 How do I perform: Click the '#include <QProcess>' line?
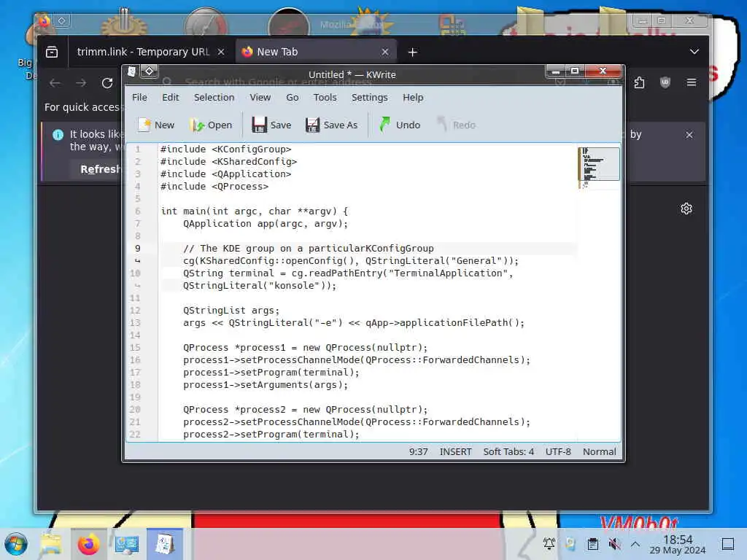(x=214, y=186)
